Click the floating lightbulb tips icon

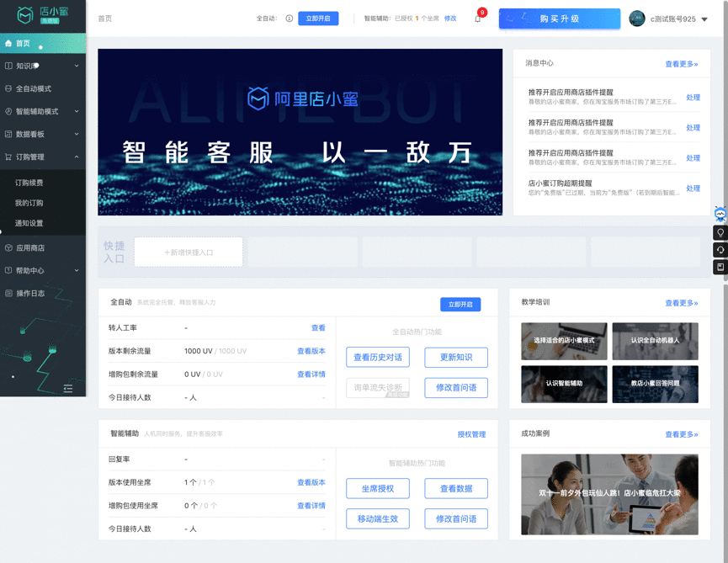(x=720, y=233)
